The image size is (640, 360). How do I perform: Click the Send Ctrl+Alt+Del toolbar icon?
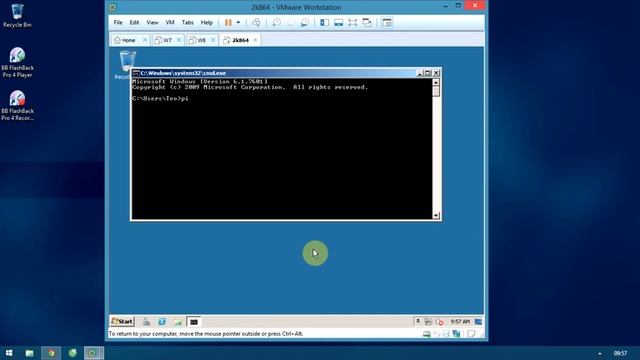(256, 22)
